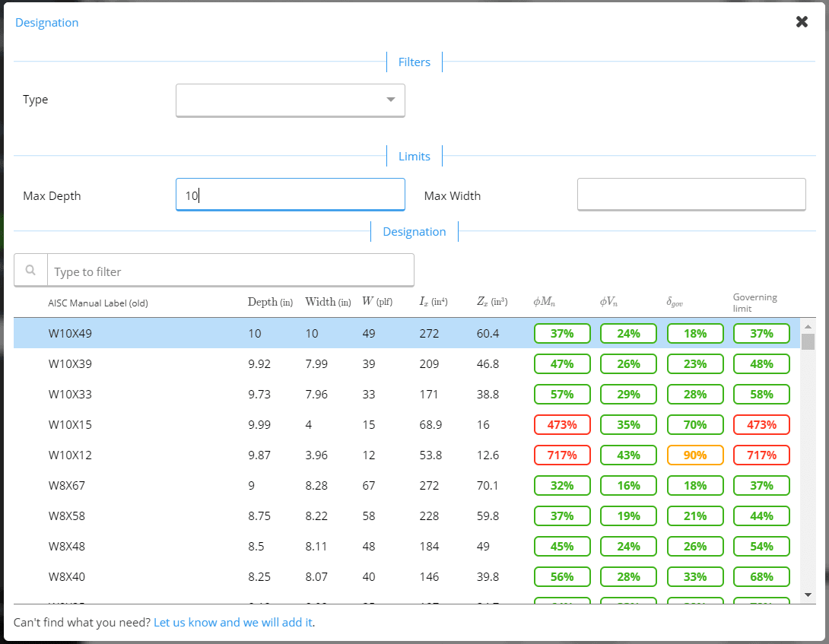
Task: Open the 'Let us know and we will add it' link
Action: click(x=233, y=622)
